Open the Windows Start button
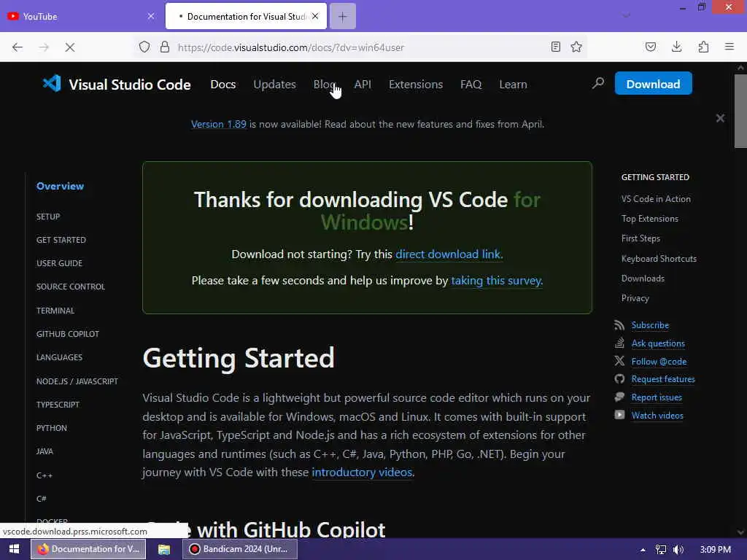The image size is (747, 560). [x=15, y=549]
